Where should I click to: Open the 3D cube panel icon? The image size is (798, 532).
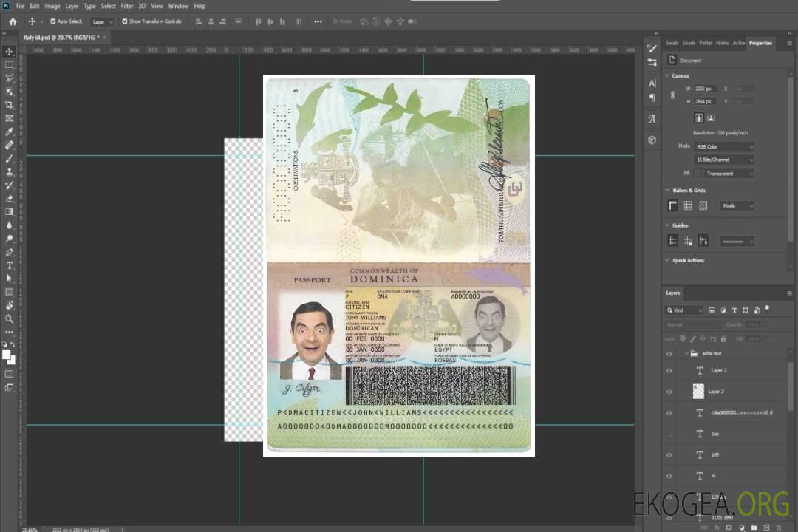coord(652,140)
